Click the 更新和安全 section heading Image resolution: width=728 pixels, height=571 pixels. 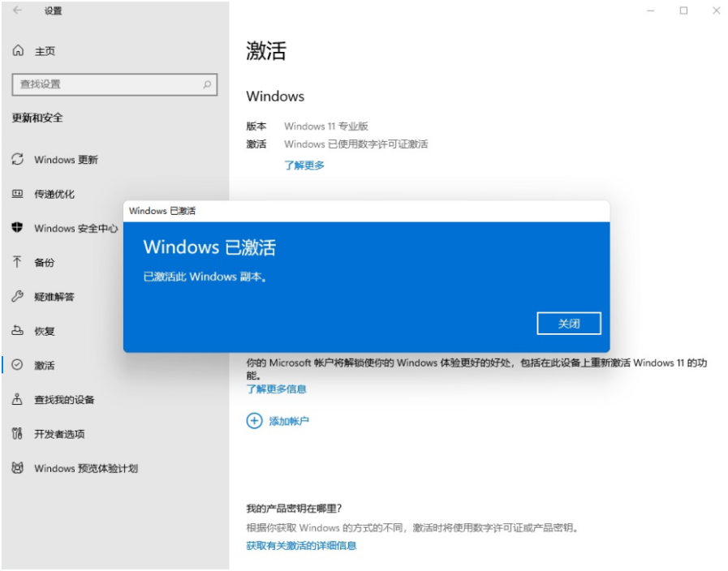coord(37,118)
